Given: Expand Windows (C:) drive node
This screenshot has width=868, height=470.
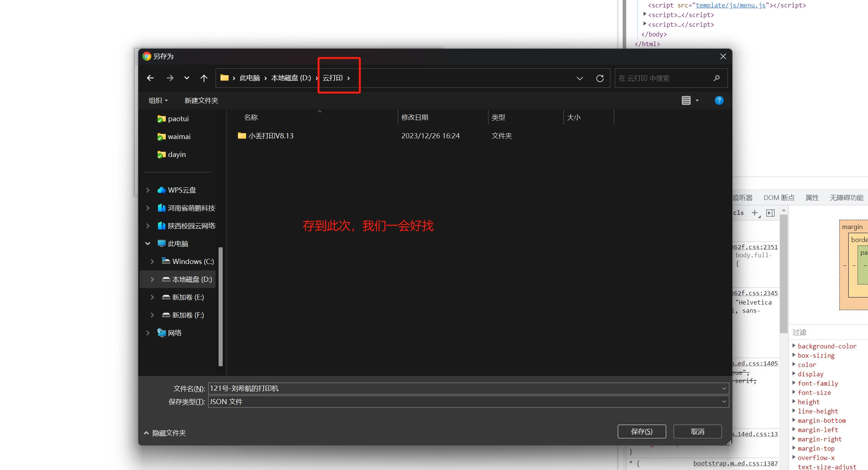Looking at the screenshot, I should 152,261.
